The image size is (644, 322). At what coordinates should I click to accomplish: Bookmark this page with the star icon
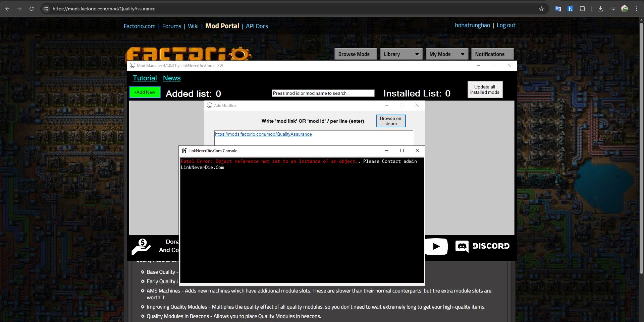click(x=541, y=9)
